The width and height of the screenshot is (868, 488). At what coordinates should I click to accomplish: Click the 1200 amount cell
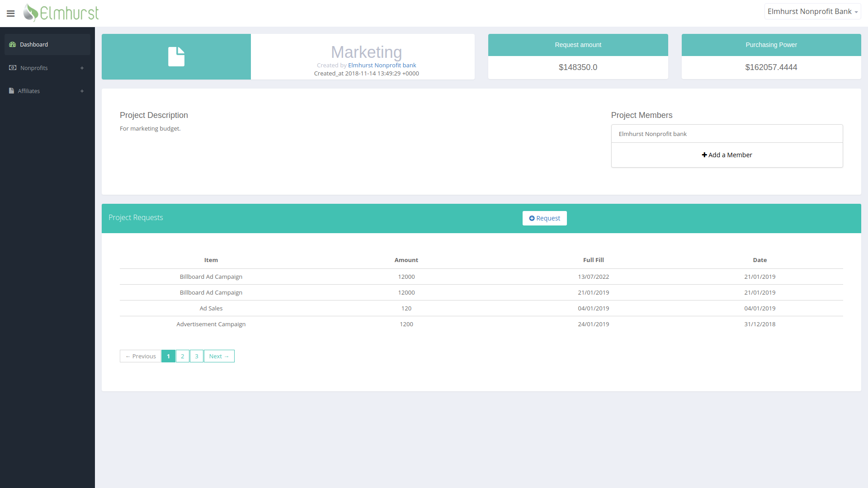tap(406, 324)
